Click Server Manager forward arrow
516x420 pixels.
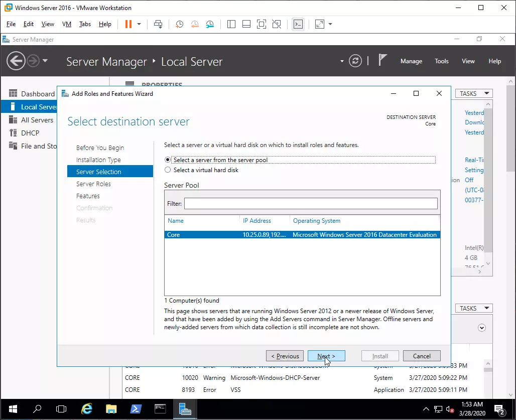(x=33, y=61)
